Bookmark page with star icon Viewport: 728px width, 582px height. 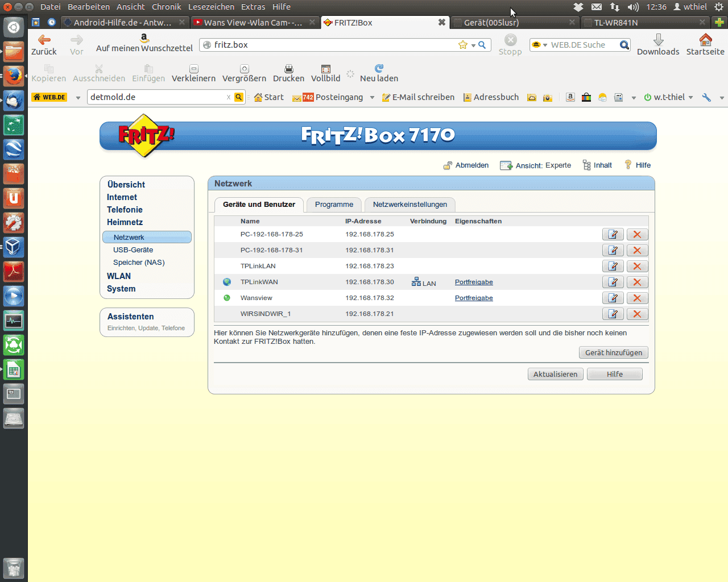coord(463,45)
